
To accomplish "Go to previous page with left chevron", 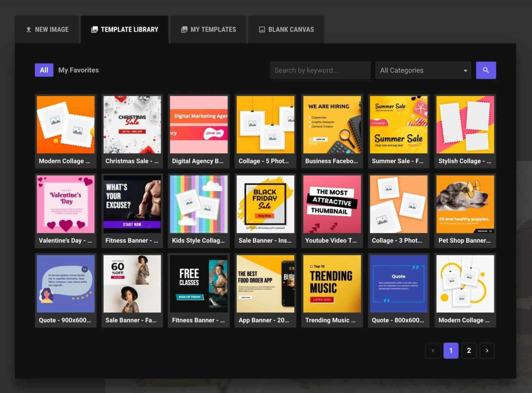I will click(433, 351).
